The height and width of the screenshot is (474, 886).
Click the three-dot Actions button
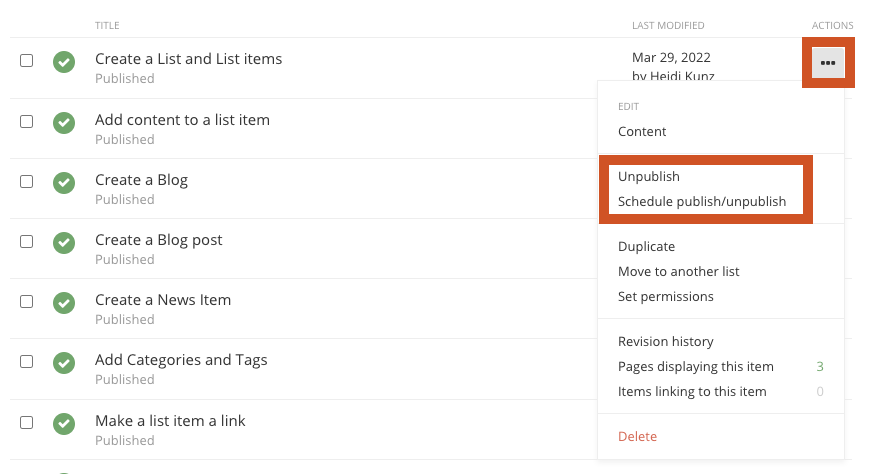pos(827,63)
